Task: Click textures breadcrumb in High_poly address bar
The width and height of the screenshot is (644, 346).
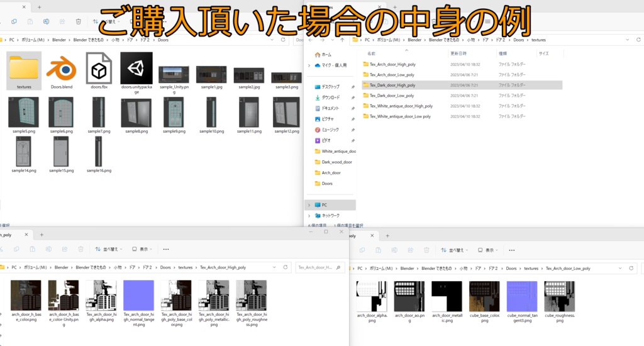Action: pyautogui.click(x=186, y=267)
